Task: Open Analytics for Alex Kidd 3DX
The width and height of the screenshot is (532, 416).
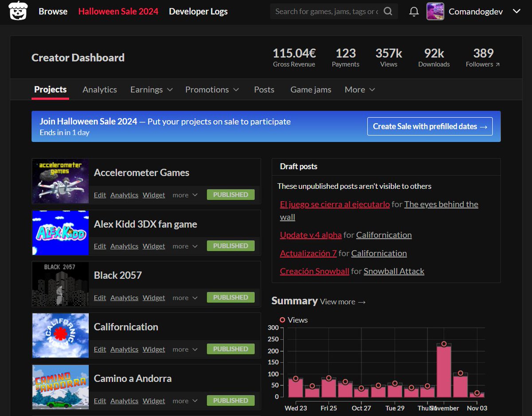Action: (124, 246)
